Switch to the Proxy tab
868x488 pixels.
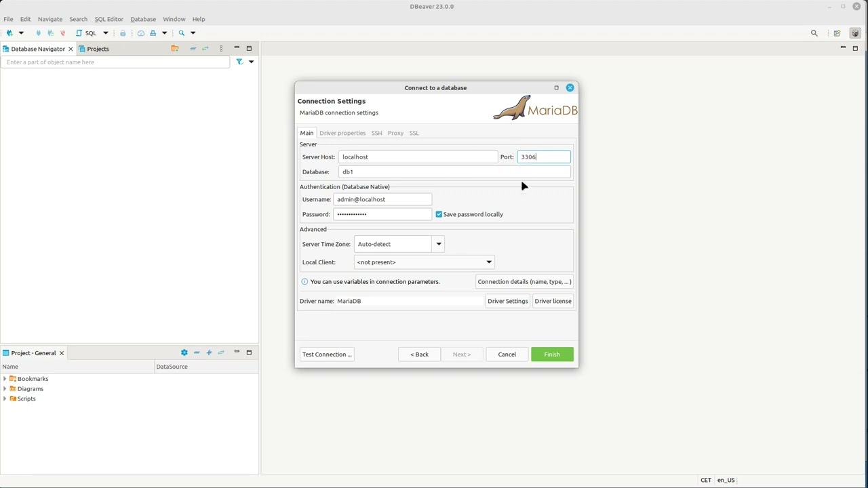[x=395, y=133]
